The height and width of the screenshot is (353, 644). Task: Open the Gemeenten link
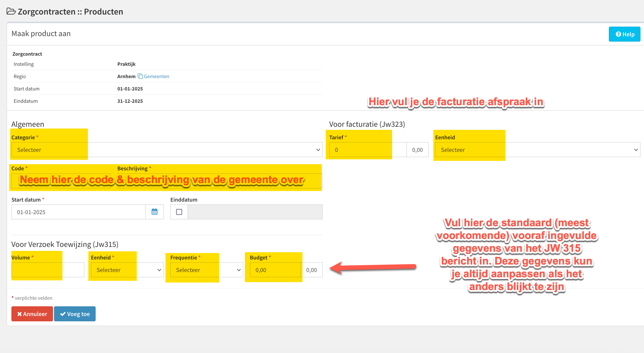[156, 76]
